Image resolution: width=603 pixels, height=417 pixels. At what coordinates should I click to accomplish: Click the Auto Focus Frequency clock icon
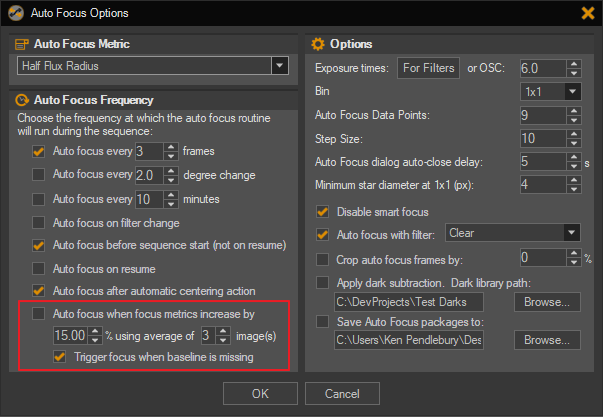coord(22,100)
